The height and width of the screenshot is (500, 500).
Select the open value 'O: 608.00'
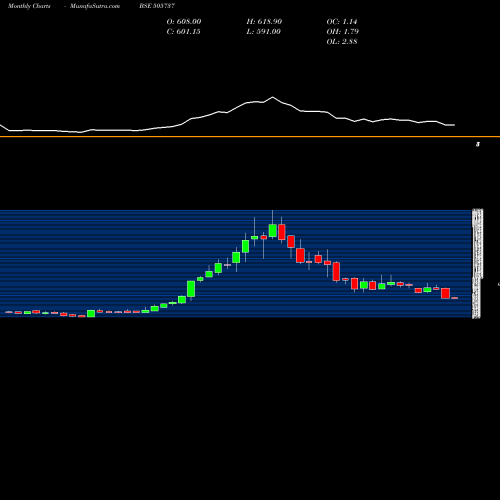pos(184,22)
